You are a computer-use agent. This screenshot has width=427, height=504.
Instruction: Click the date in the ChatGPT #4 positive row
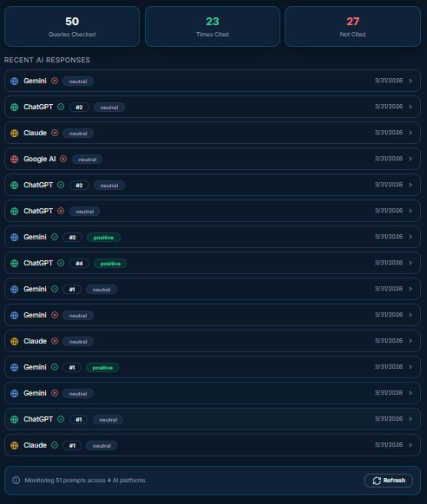point(389,263)
